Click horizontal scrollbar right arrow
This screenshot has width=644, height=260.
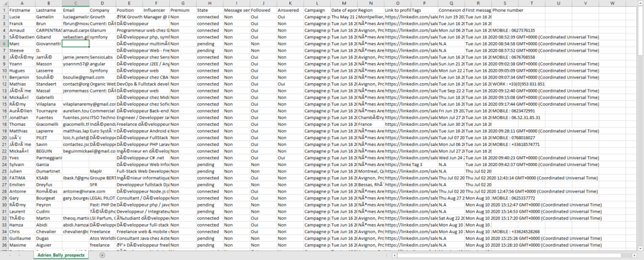coord(634,255)
